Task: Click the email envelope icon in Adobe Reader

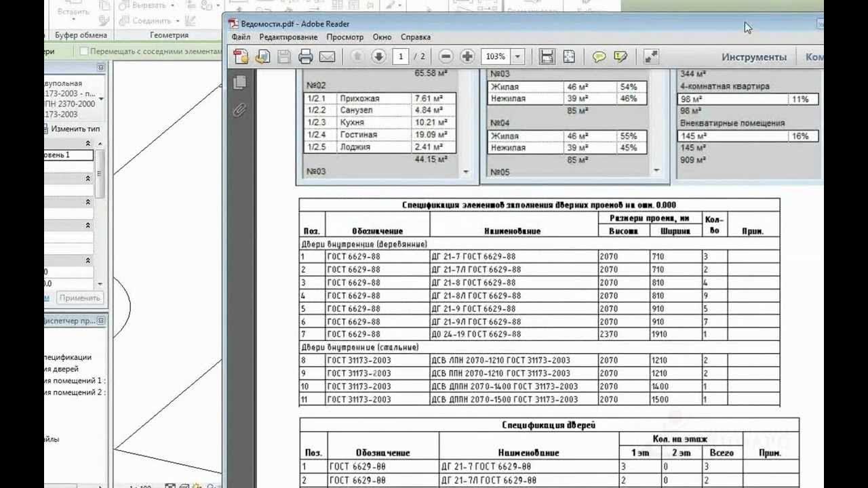Action: click(328, 56)
